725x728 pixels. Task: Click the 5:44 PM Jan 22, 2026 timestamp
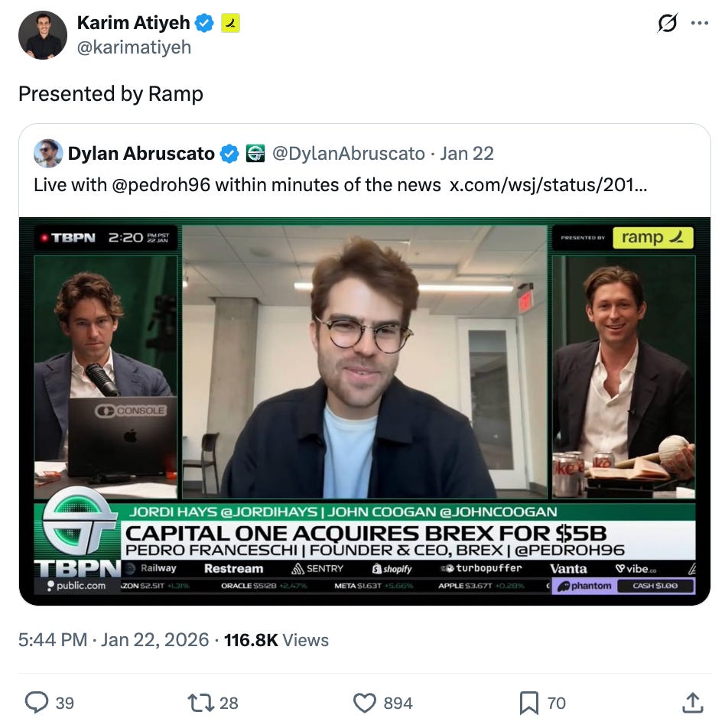114,640
